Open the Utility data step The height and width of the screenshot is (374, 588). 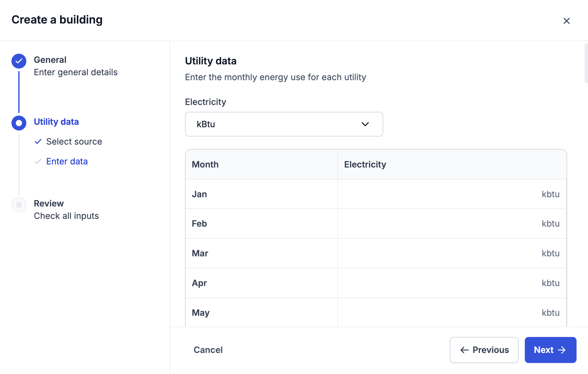56,122
